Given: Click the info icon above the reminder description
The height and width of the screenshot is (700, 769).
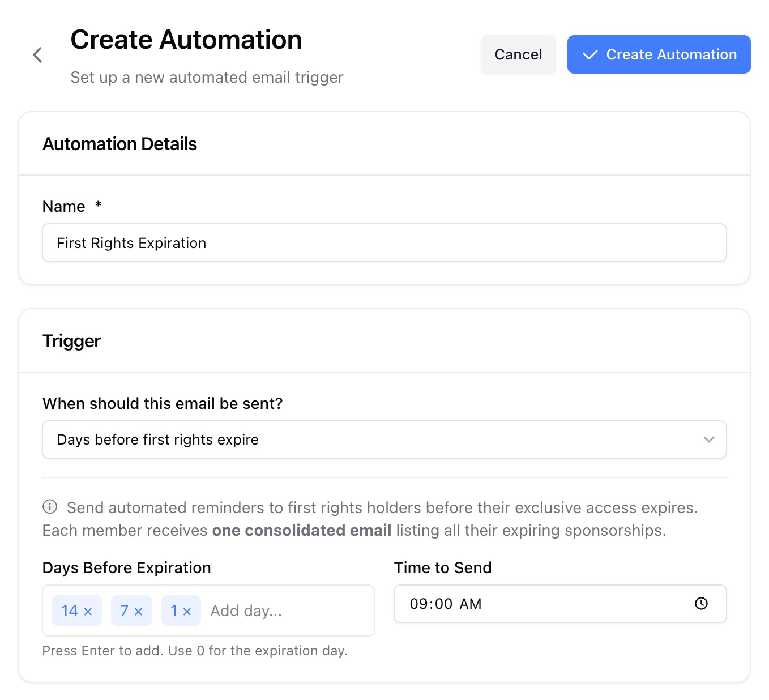Looking at the screenshot, I should point(50,507).
